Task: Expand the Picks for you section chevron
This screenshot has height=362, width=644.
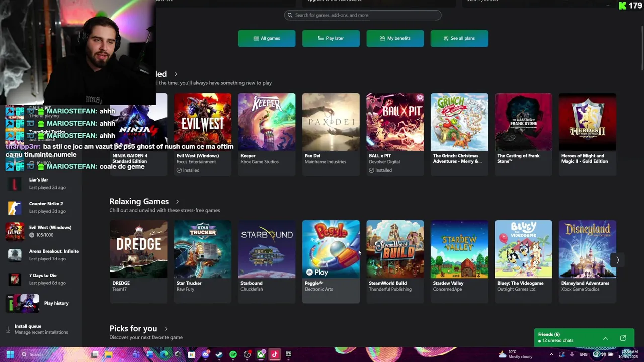Action: pyautogui.click(x=166, y=329)
